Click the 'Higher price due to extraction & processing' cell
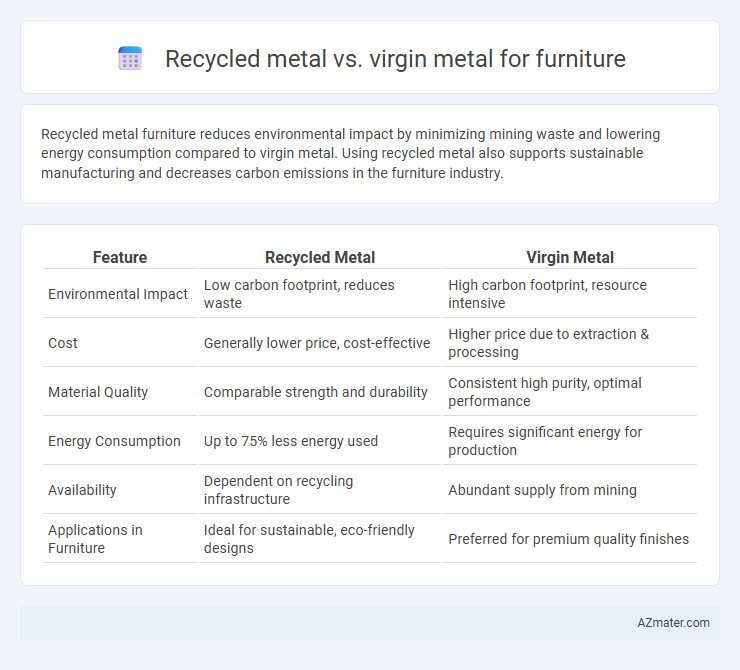 (x=570, y=343)
